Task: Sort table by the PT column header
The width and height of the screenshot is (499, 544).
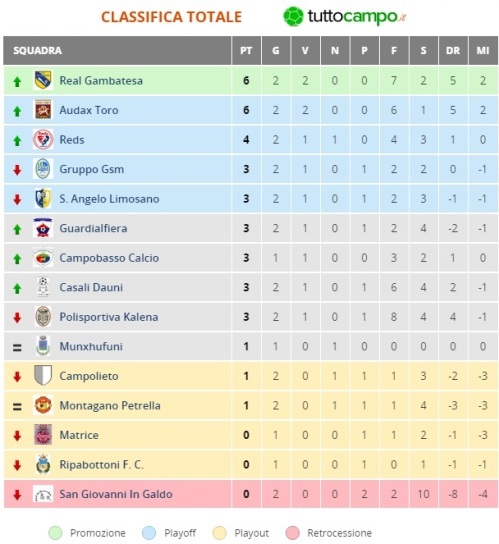Action: 246,51
